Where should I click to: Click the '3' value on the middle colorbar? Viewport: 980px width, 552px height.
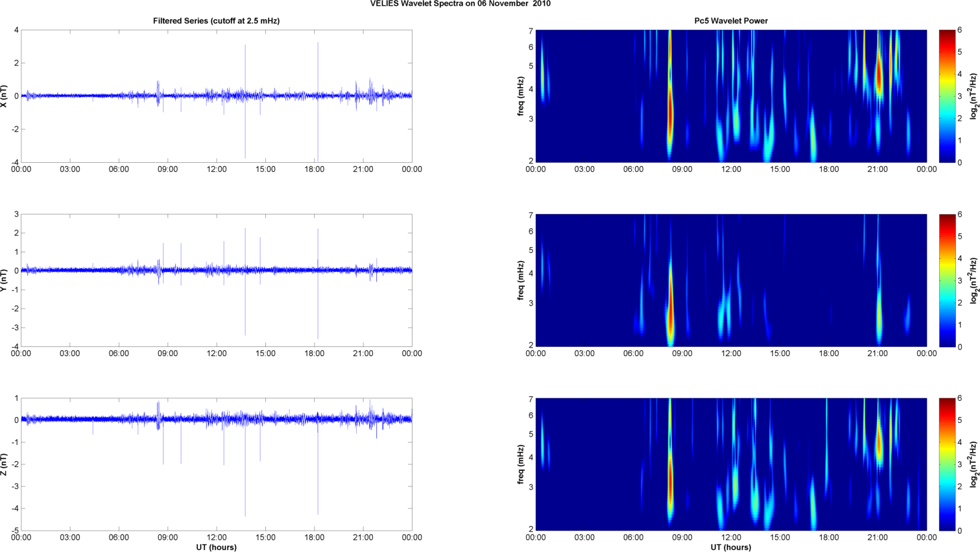tap(960, 280)
